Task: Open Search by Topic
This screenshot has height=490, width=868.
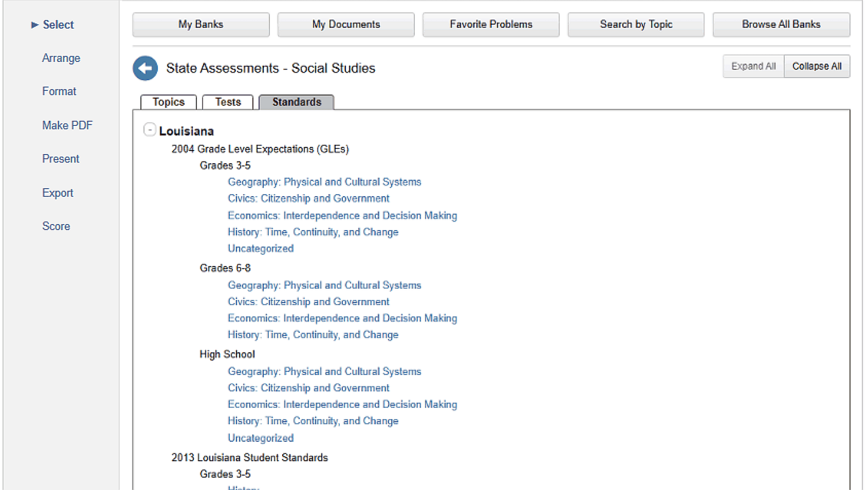Action: pos(635,24)
